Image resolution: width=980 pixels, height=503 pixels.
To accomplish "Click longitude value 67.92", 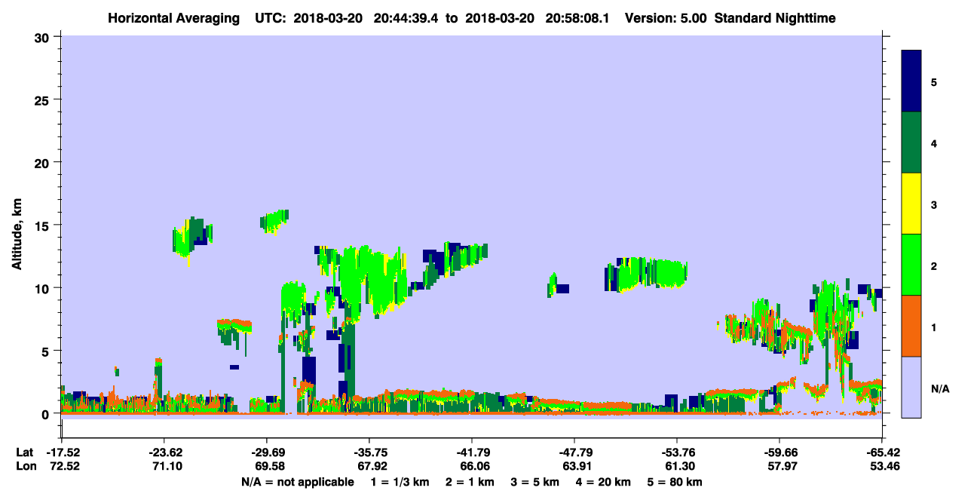I will (x=372, y=466).
